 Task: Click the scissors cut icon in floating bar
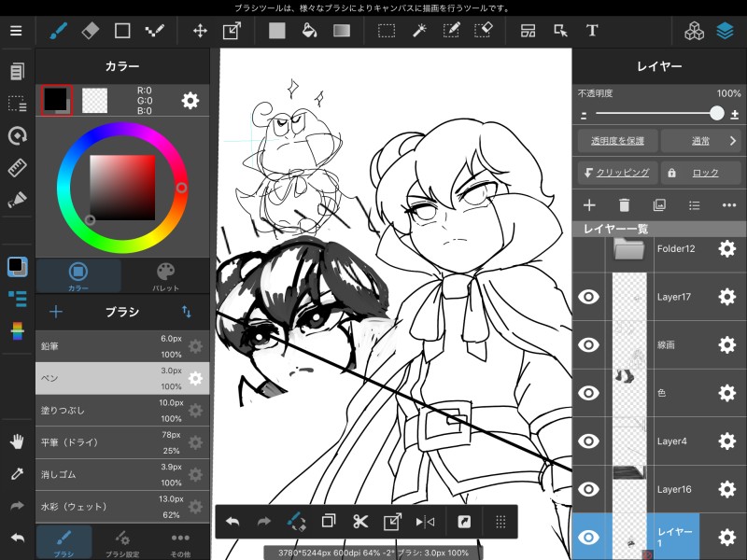click(x=360, y=522)
